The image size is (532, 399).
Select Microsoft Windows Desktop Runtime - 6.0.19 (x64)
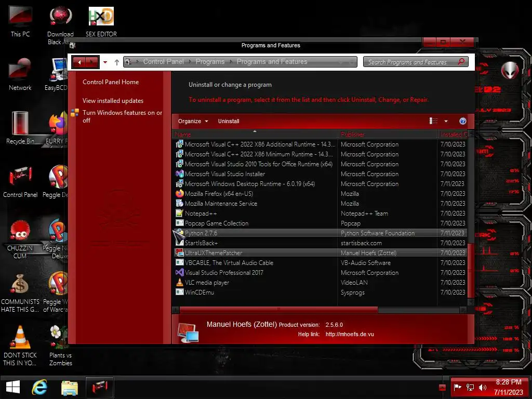[320, 183]
